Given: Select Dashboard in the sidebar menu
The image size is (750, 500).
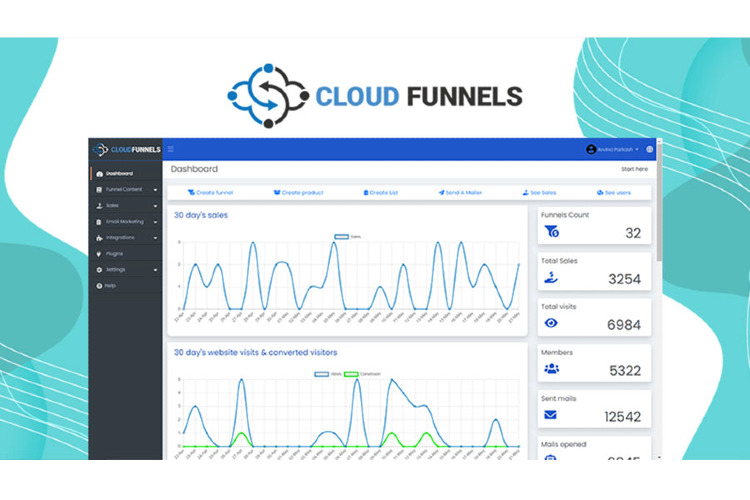Looking at the screenshot, I should point(126,174).
